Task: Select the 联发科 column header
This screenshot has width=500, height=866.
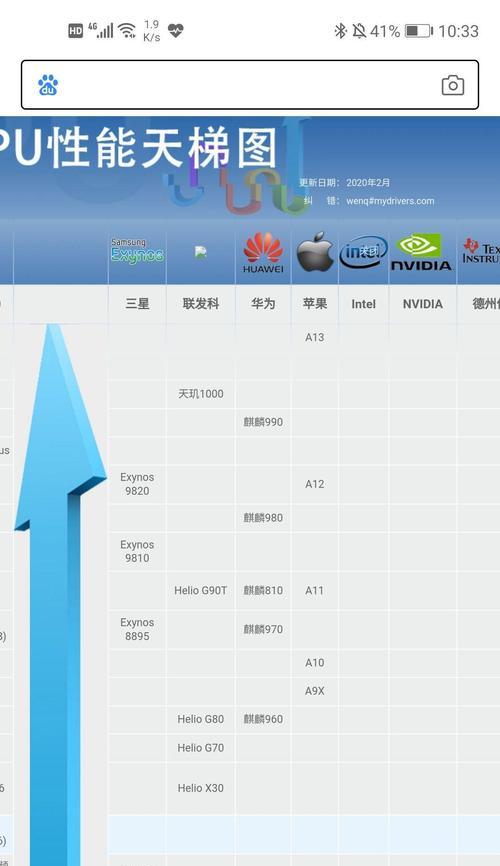Action: point(201,304)
